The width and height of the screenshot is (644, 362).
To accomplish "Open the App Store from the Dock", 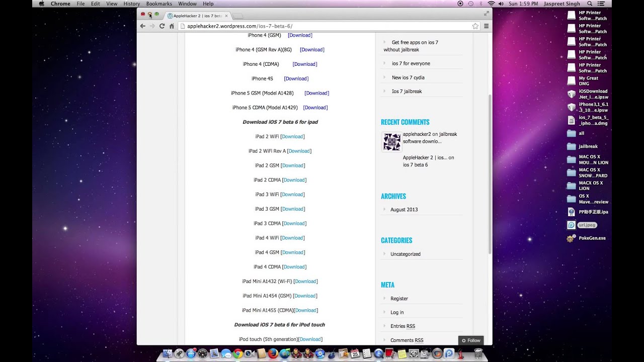I will click(x=191, y=353).
